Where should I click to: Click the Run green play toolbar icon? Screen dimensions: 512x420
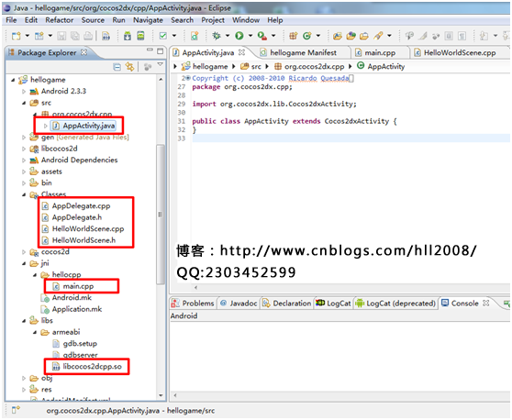239,36
